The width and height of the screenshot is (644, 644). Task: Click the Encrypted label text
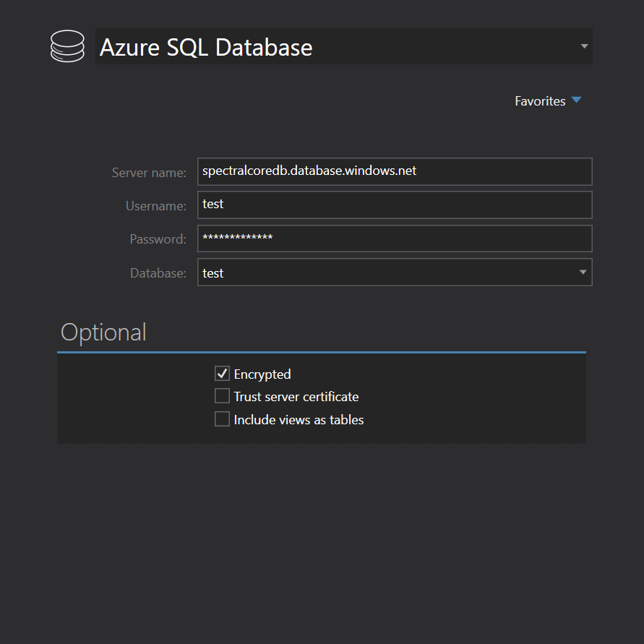click(262, 374)
